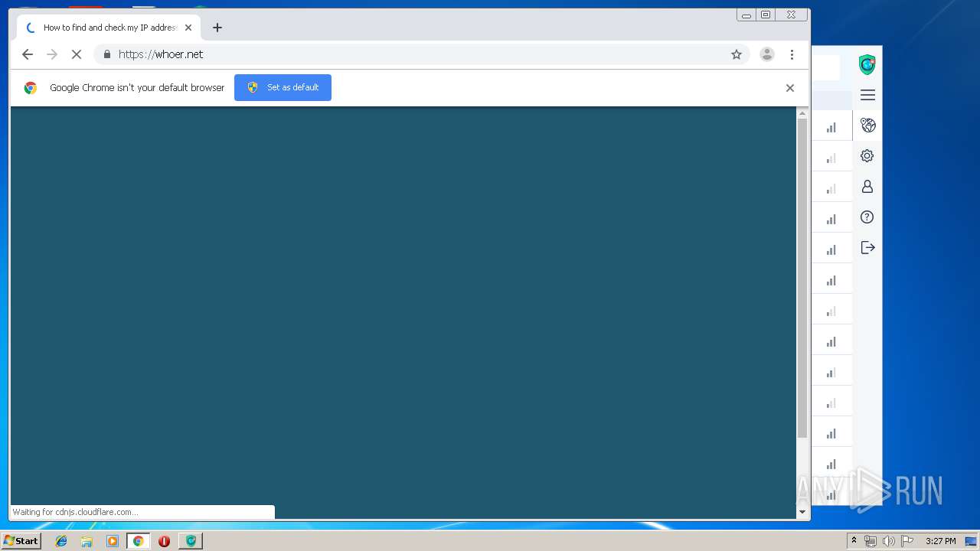Open the VPN app hamburger menu
The image size is (980, 551).
point(867,95)
